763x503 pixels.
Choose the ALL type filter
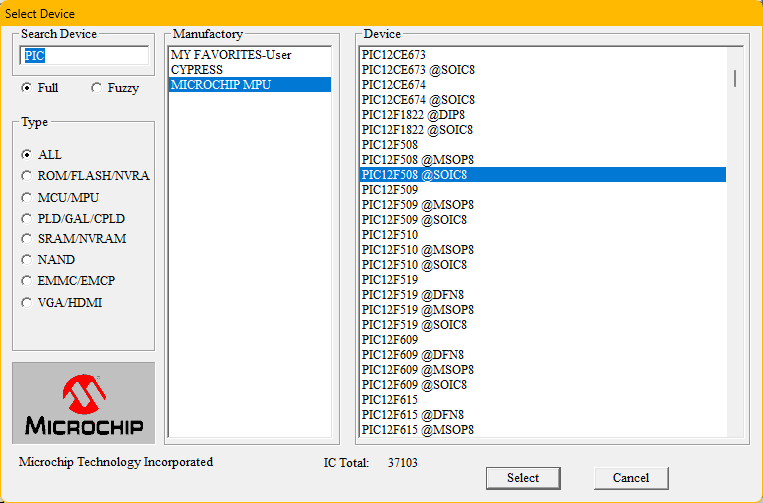point(26,155)
